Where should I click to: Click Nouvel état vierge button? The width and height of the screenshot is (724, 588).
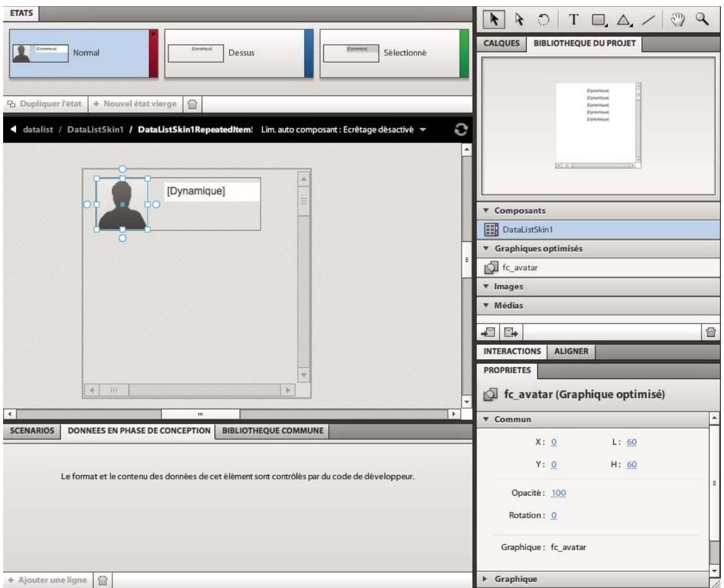[135, 104]
